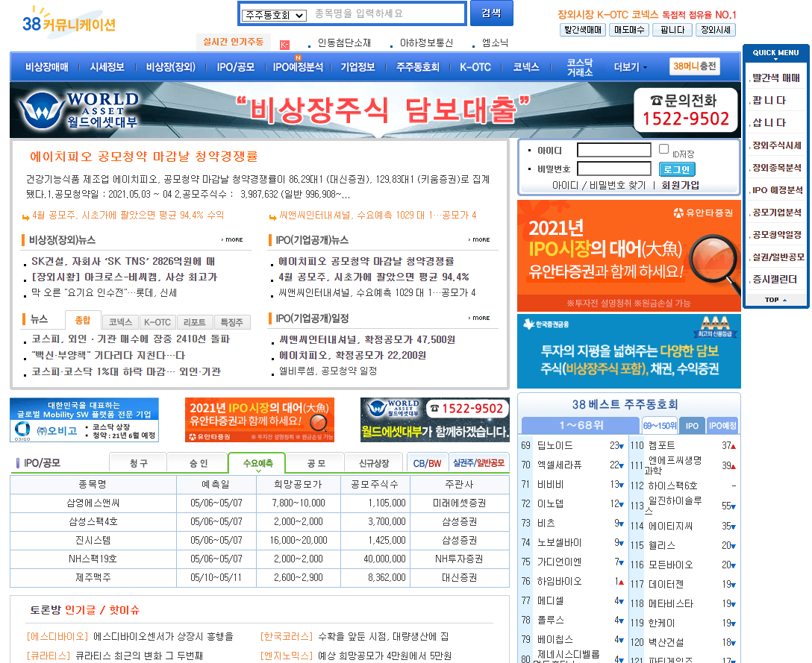Open the [에스디바이오] discussion post

tap(130, 636)
